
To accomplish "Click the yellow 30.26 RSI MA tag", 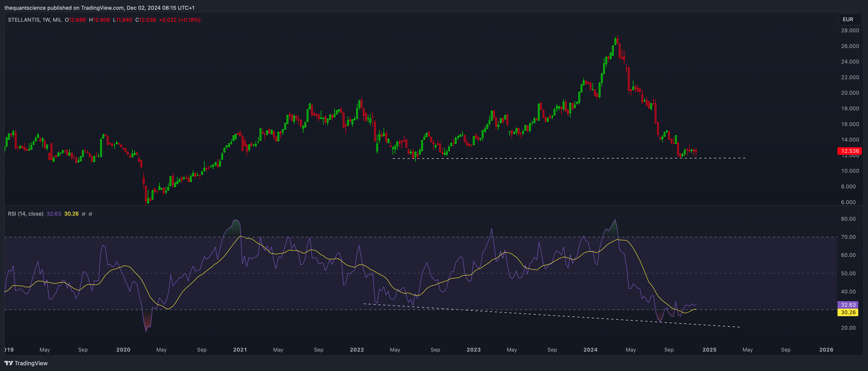I will [x=848, y=312].
